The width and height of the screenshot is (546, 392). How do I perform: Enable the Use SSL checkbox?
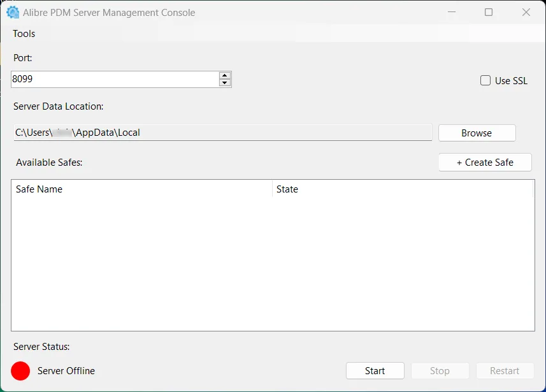point(485,80)
